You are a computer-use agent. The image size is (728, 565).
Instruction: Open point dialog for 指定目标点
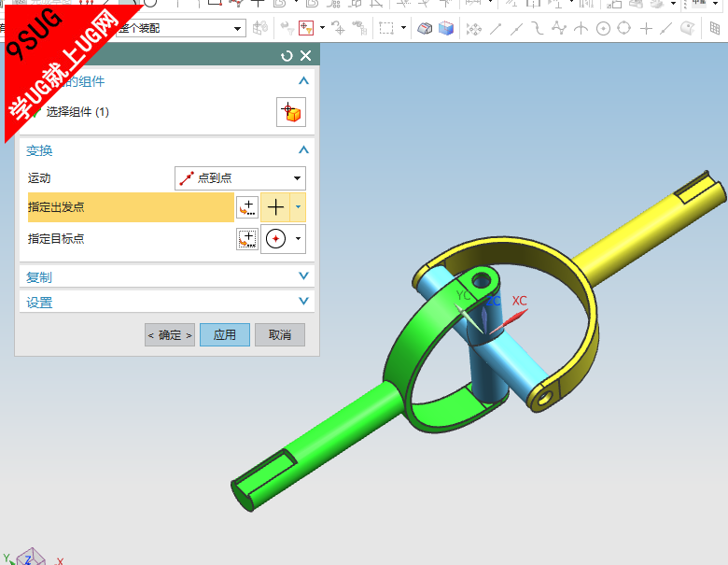pyautogui.click(x=247, y=239)
